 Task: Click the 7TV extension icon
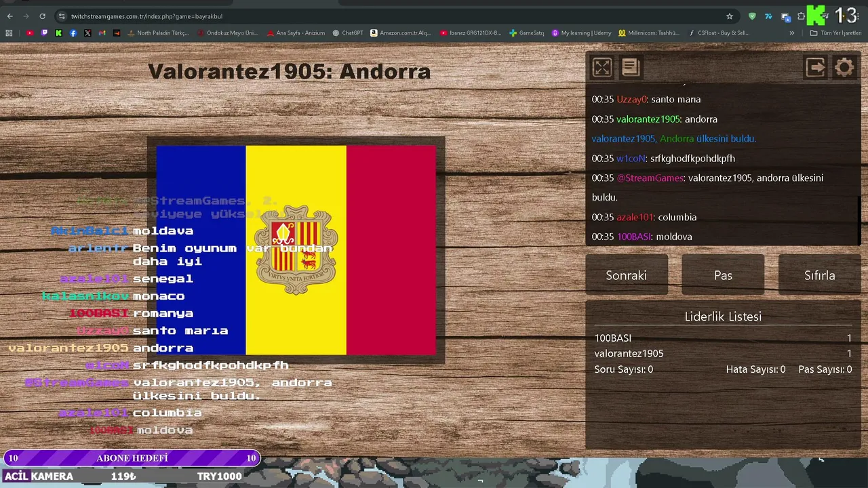coord(768,16)
